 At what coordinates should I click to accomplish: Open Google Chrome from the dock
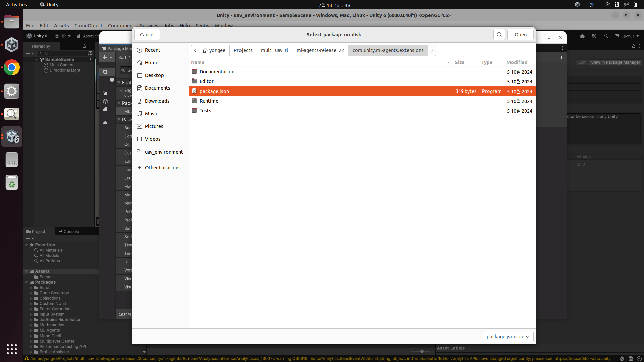(x=12, y=68)
